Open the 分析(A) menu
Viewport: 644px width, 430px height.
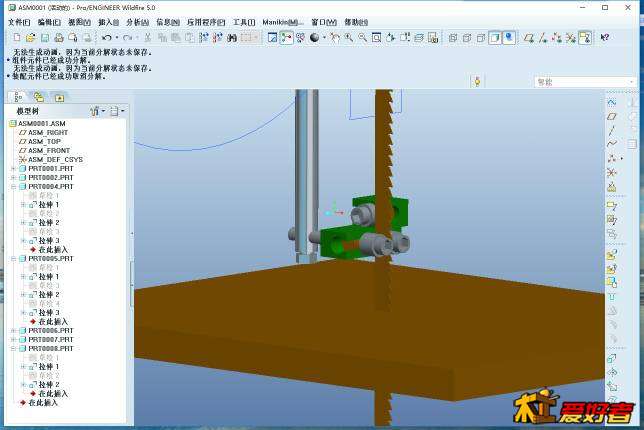click(x=137, y=21)
